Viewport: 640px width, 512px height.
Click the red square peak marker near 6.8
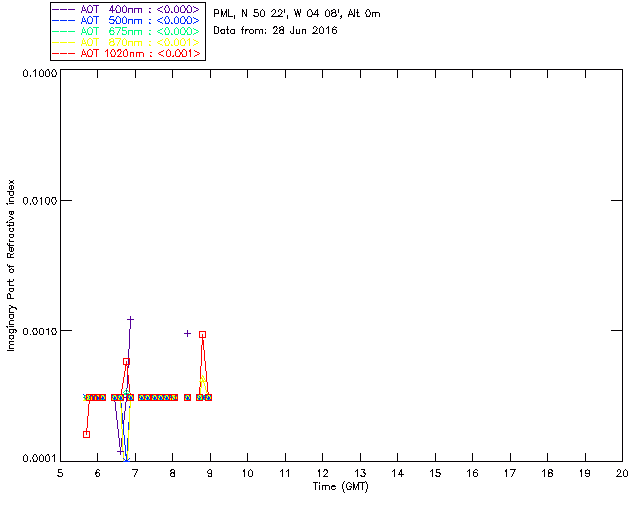[x=127, y=361]
